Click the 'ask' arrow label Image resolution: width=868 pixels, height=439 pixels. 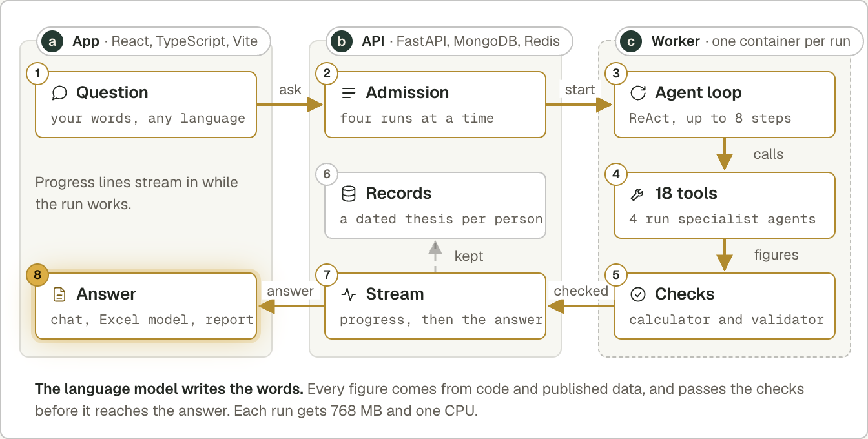(291, 90)
